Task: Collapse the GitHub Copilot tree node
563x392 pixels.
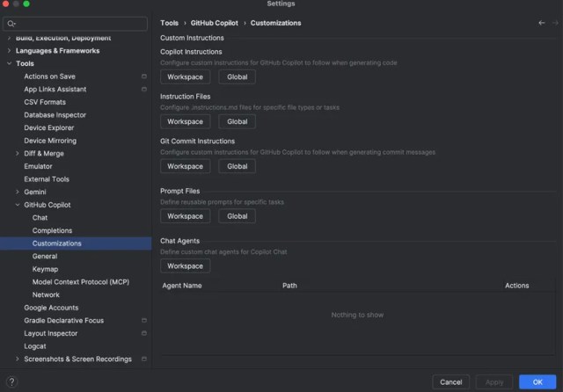Action: click(x=18, y=205)
